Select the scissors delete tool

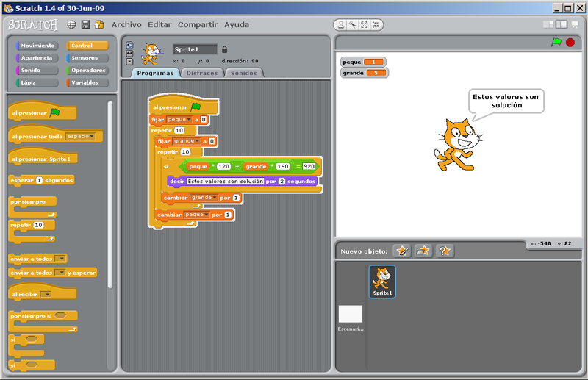(353, 24)
